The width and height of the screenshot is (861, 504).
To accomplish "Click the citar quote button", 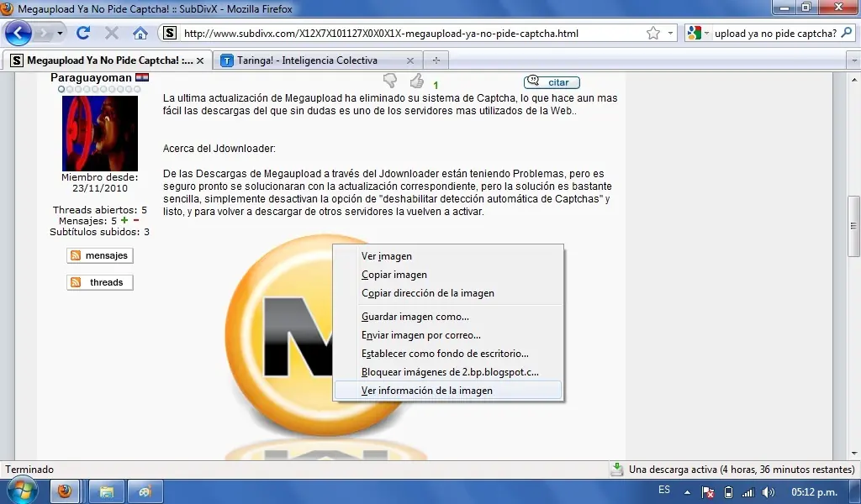I will pos(552,82).
